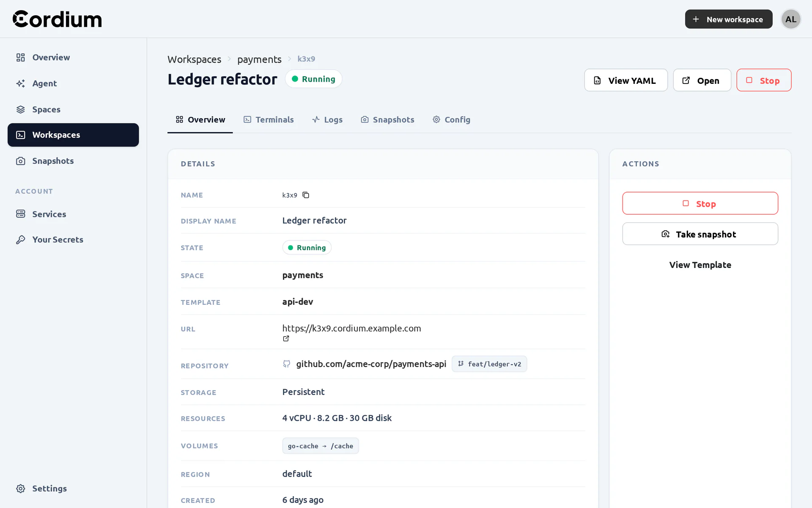Go to payments breadcrumb
812x508 pixels.
click(x=259, y=59)
